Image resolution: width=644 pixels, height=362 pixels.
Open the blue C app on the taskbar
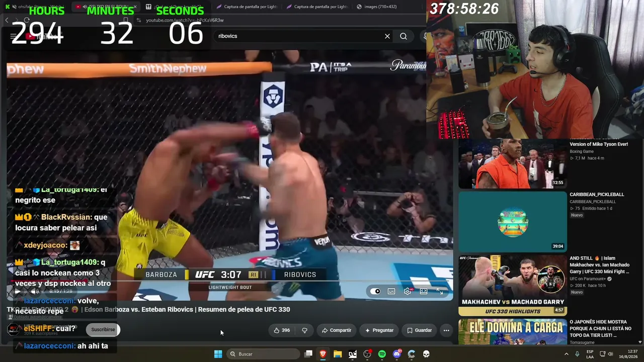pos(412,354)
